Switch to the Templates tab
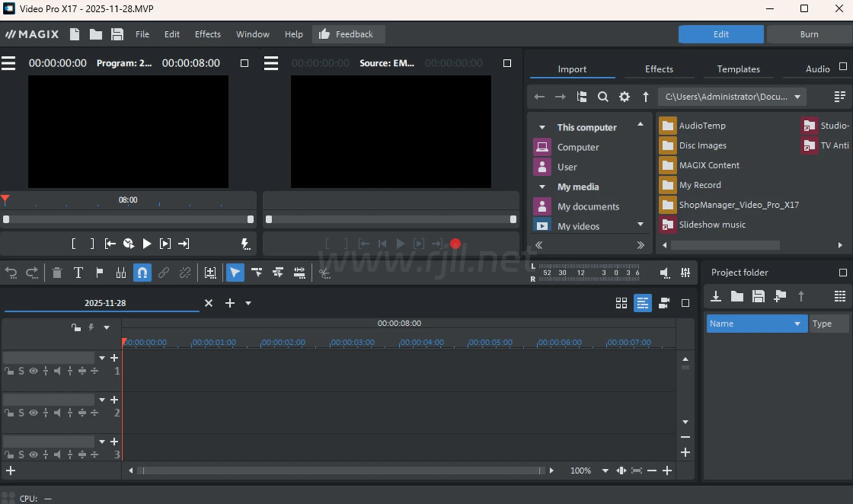The width and height of the screenshot is (853, 504). [738, 69]
